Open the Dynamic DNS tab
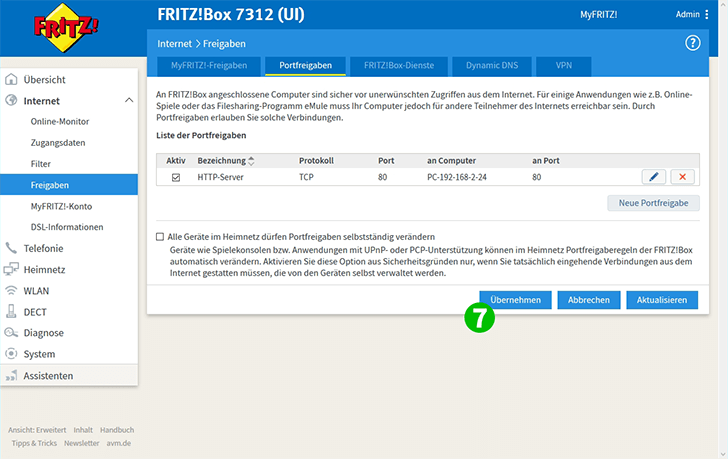The height and width of the screenshot is (459, 728). [492, 65]
